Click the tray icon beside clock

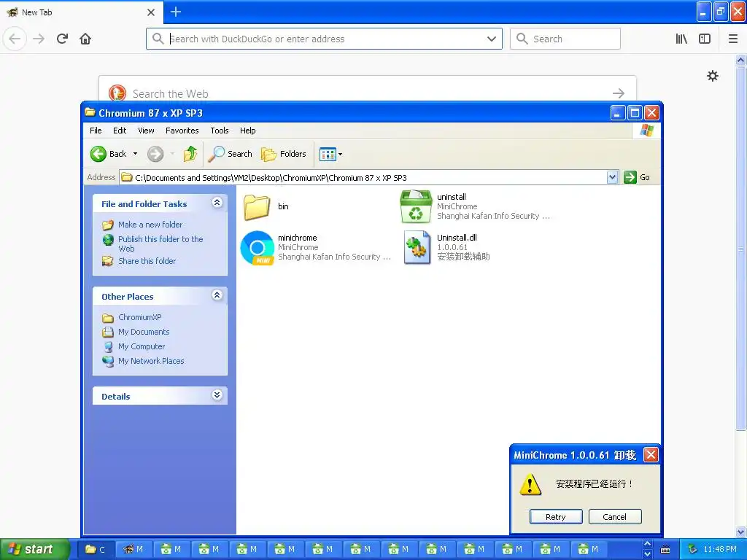[x=692, y=549]
